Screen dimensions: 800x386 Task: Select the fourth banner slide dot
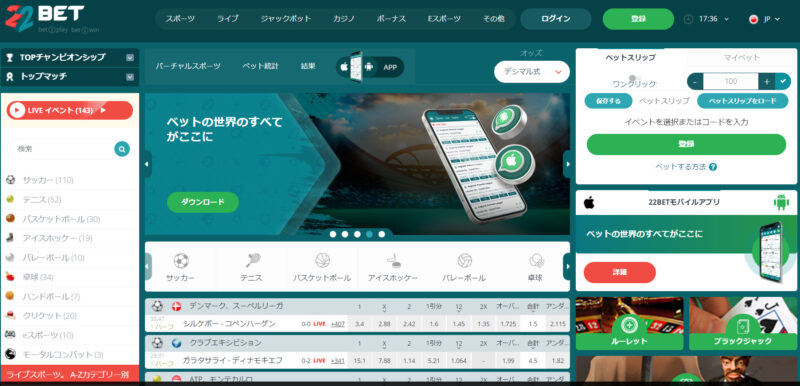pos(369,234)
